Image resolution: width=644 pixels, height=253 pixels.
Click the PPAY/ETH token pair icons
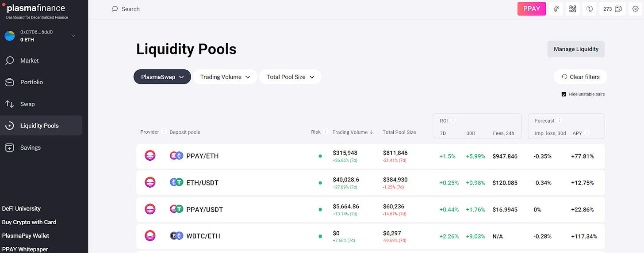pyautogui.click(x=176, y=156)
